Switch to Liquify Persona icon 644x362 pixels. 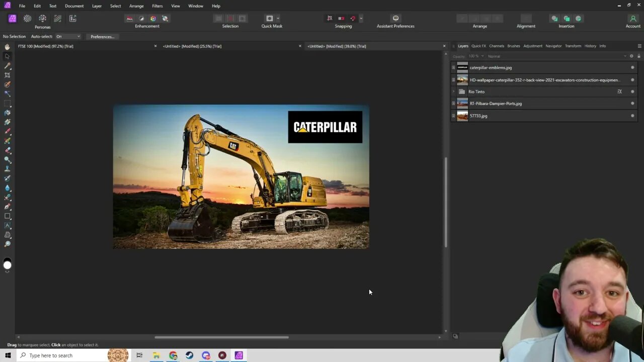pyautogui.click(x=27, y=19)
